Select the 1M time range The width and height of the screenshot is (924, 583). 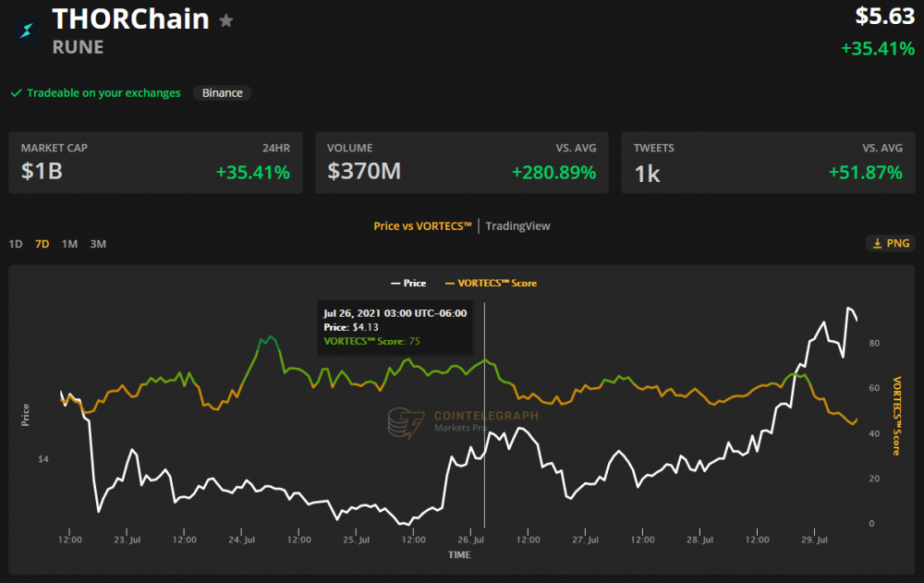[69, 244]
